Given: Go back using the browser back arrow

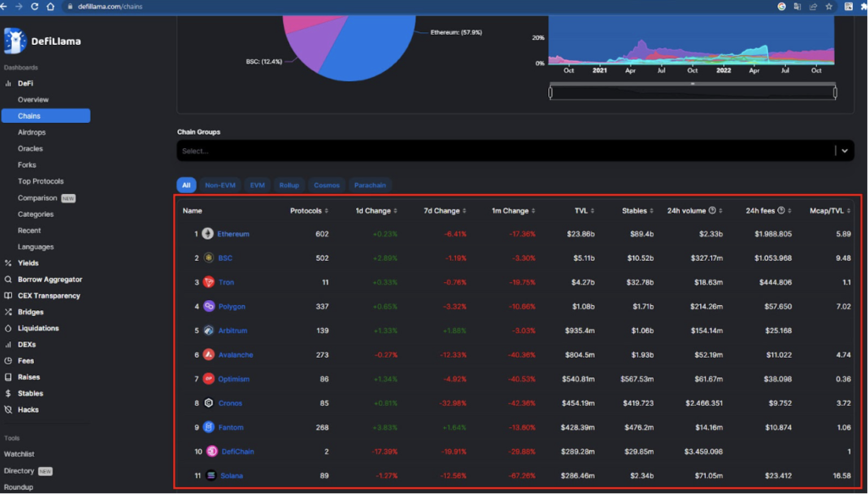Looking at the screenshot, I should click(3, 7).
